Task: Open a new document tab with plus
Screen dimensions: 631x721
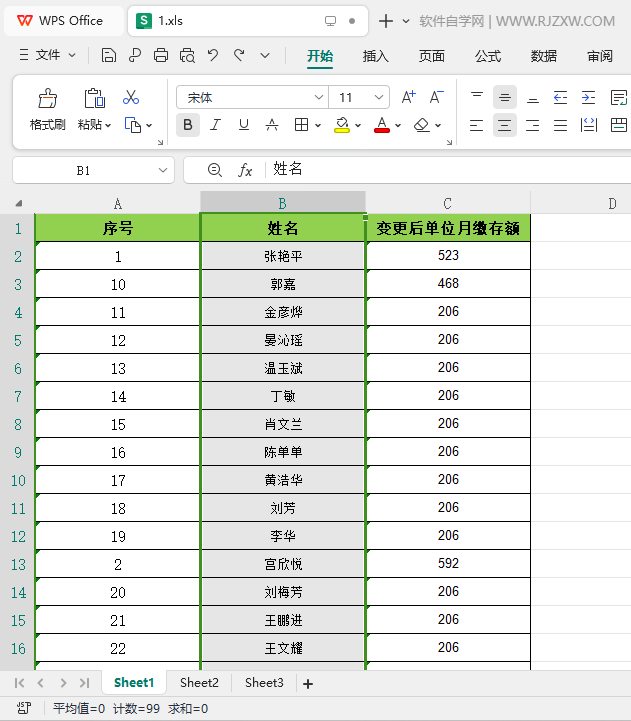Action: [385, 21]
